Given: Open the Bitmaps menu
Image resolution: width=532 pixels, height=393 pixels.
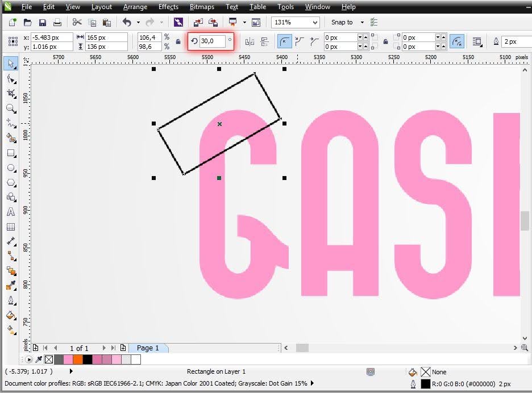Looking at the screenshot, I should (202, 7).
